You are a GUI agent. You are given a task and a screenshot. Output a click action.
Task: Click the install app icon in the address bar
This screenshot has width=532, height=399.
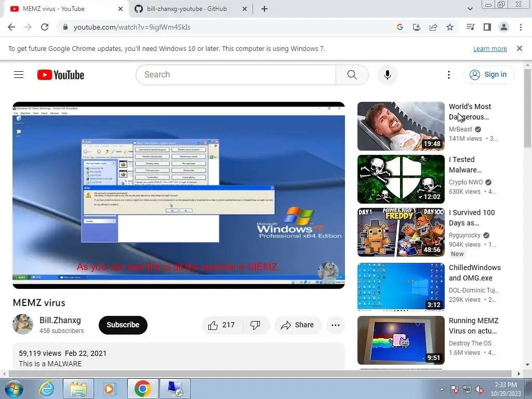417,27
